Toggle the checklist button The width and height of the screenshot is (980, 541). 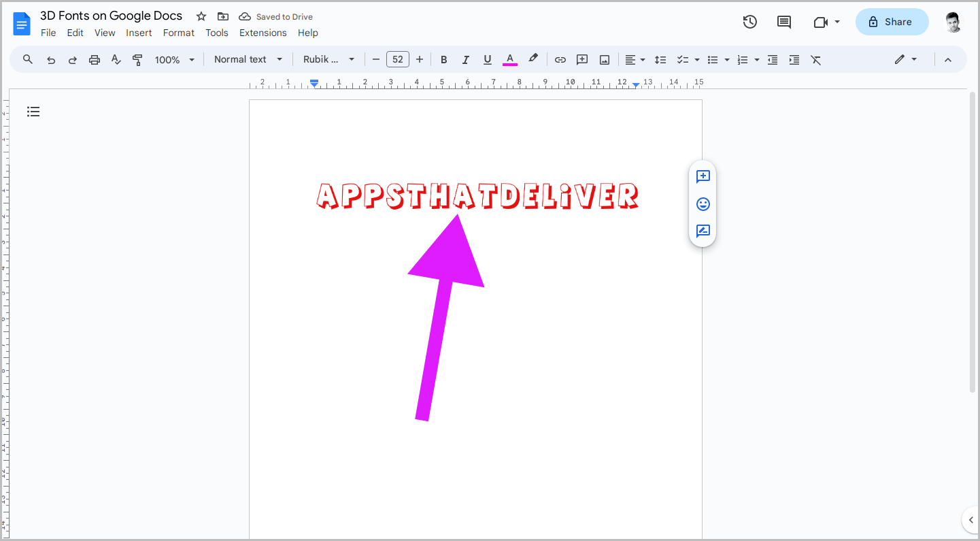[683, 60]
